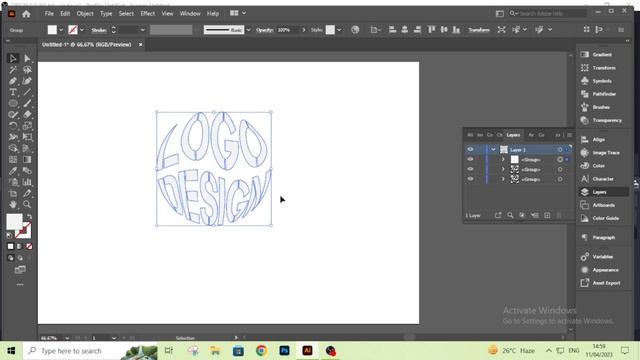Click the Search Adobe Help field

(x=548, y=13)
